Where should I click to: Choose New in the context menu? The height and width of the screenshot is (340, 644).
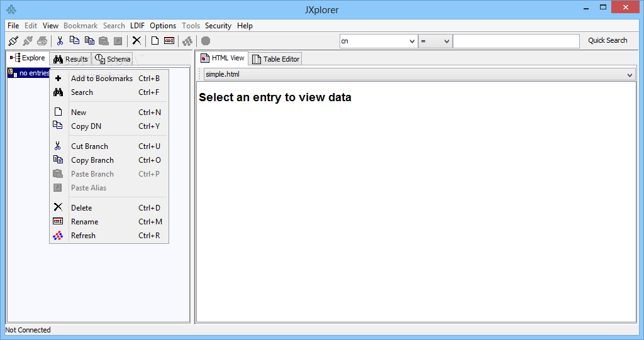pyautogui.click(x=109, y=112)
